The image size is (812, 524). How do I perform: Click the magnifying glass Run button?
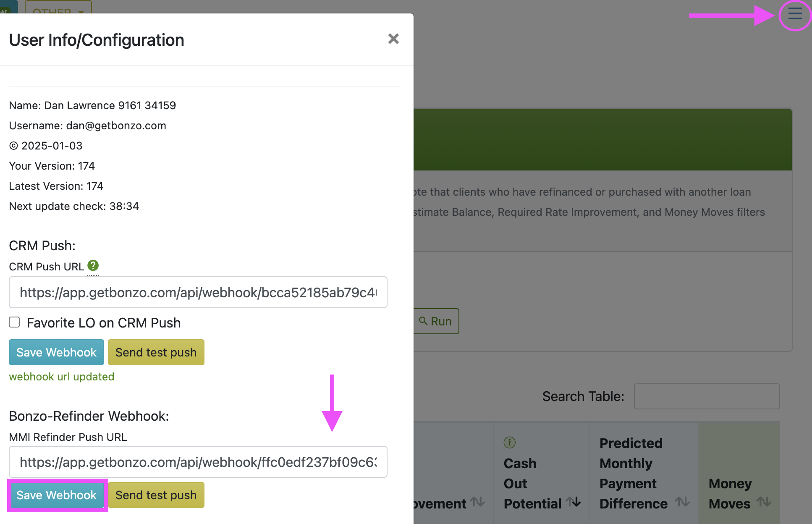[x=436, y=321]
